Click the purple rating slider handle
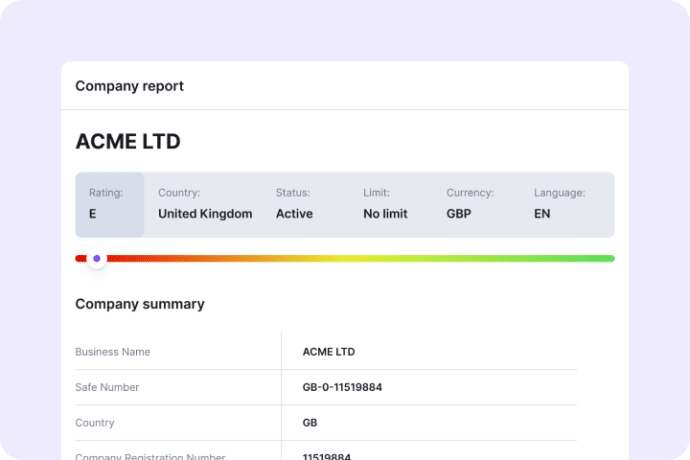Viewport: 690px width, 460px height. (97, 258)
